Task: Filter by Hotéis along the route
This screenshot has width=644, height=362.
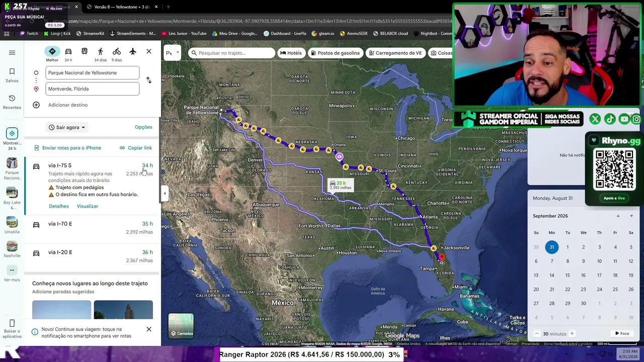Action: (x=291, y=53)
